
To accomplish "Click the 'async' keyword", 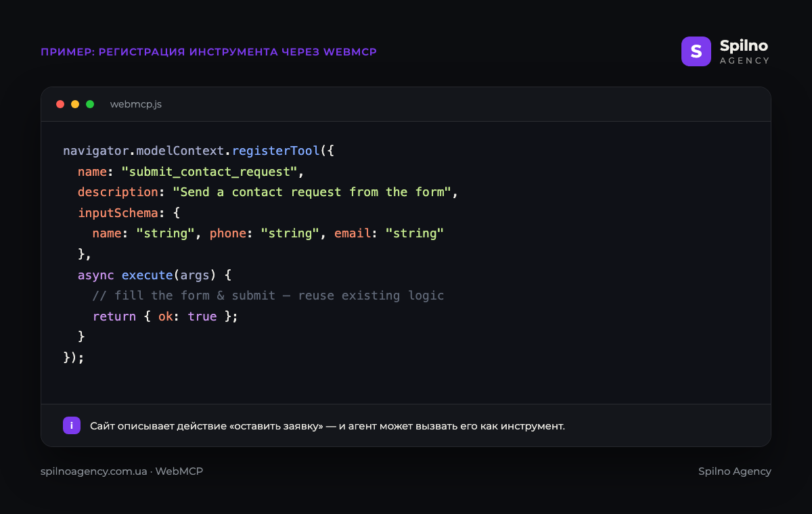I will tap(96, 275).
